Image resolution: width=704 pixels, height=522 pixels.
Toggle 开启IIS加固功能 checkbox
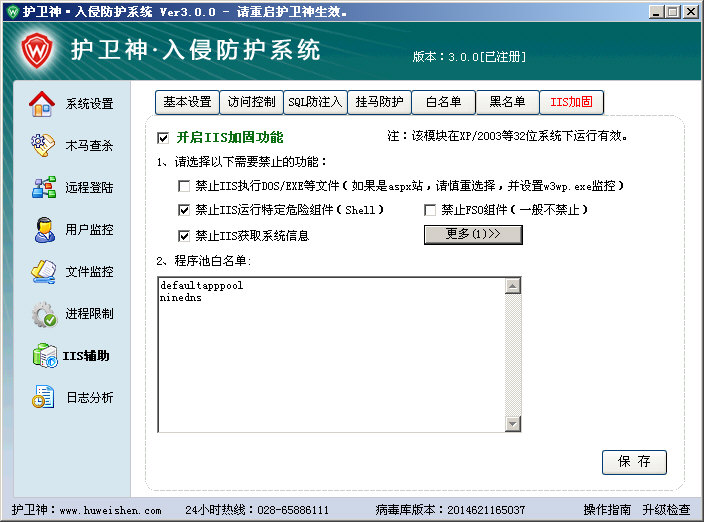tap(163, 138)
